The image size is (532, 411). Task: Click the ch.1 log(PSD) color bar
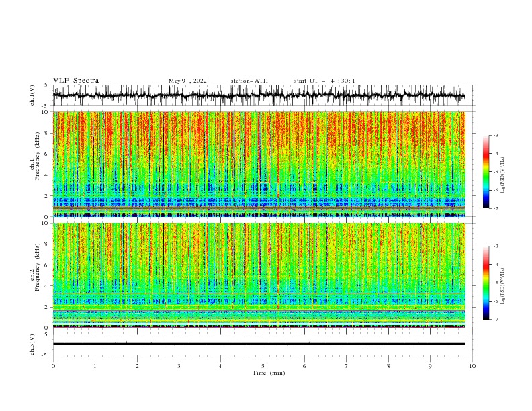486,172
